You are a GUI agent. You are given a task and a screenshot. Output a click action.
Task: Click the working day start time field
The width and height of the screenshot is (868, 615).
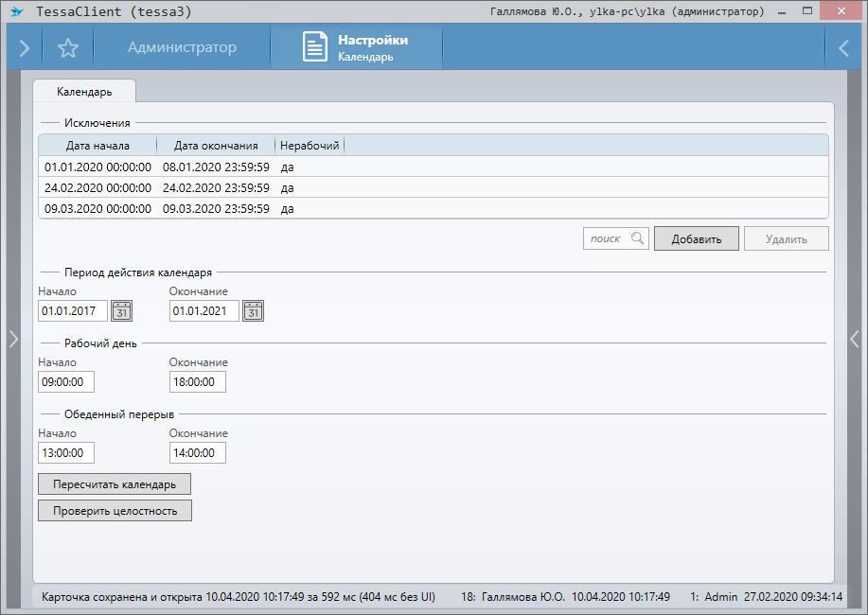66,382
